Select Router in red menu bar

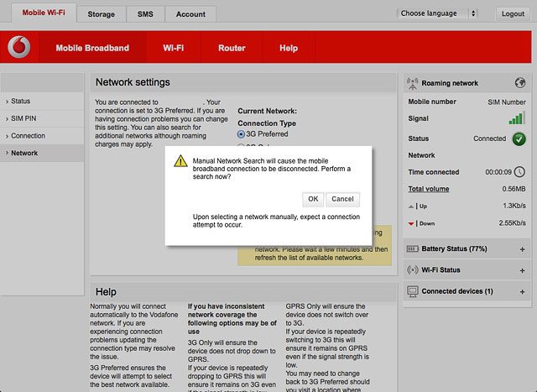click(x=232, y=48)
